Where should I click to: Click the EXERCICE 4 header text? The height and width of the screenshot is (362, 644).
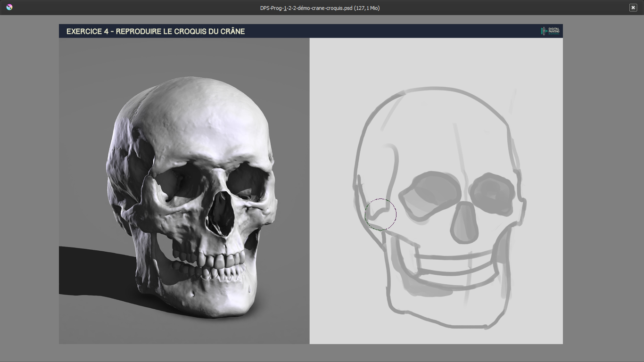point(156,31)
